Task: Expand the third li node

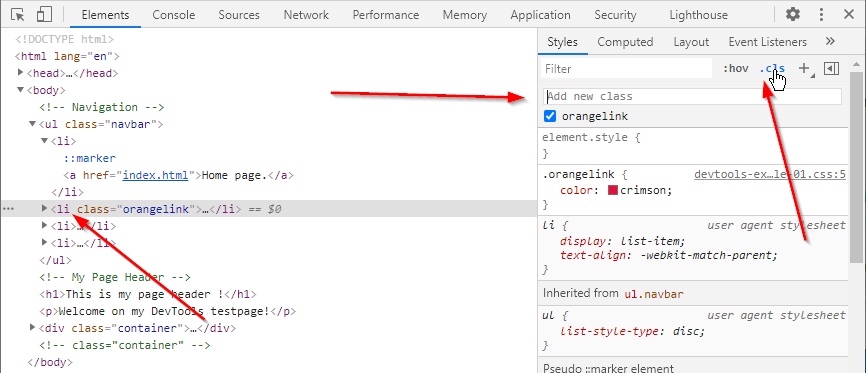Action: click(45, 225)
